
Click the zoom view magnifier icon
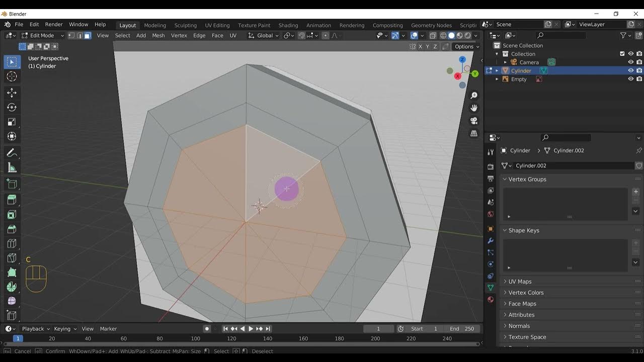click(474, 96)
